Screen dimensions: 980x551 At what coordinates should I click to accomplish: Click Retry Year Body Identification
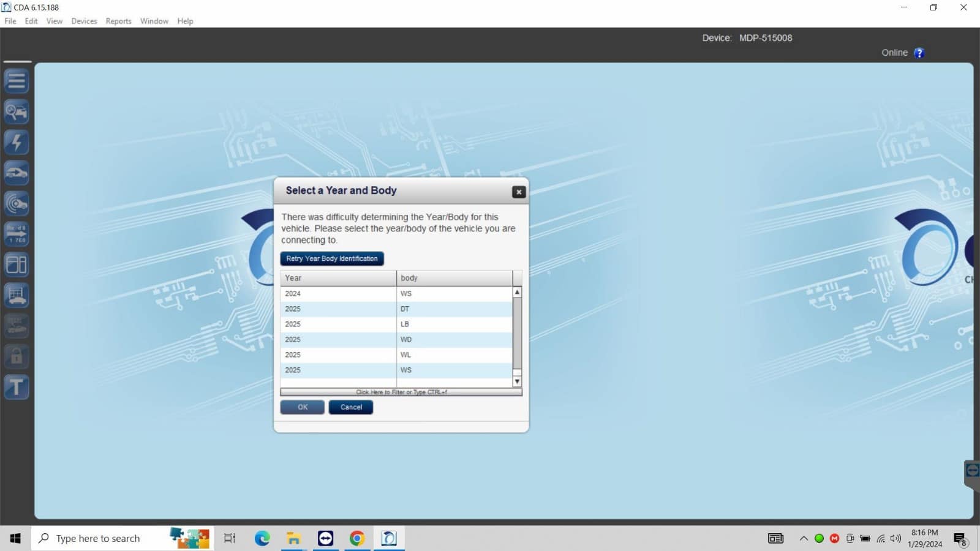(x=332, y=258)
